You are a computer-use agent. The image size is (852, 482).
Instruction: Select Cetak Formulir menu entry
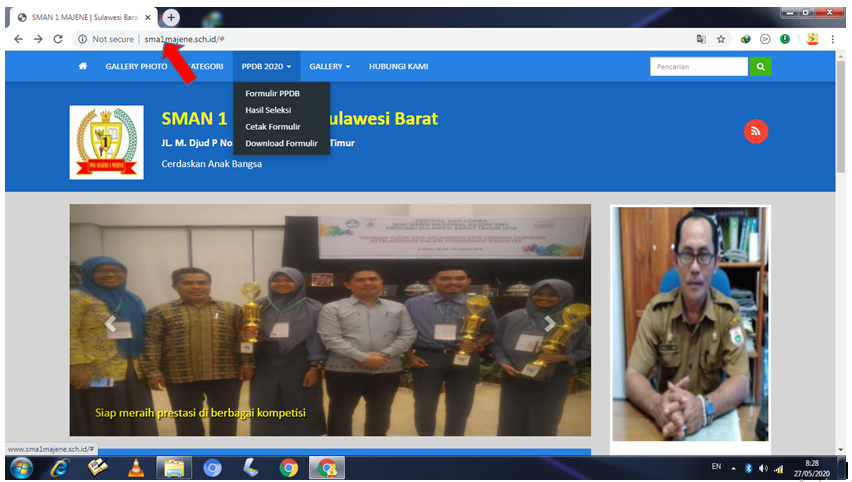pyautogui.click(x=272, y=127)
